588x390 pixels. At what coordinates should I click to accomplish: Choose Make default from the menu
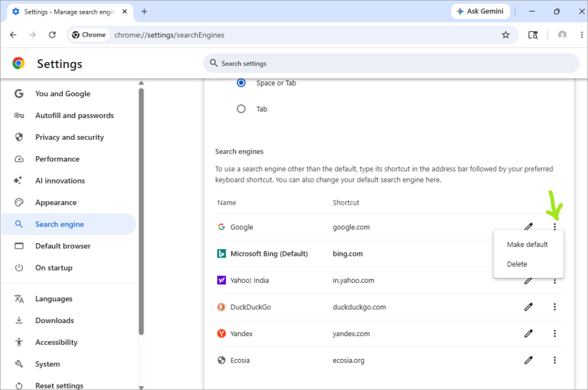point(528,244)
